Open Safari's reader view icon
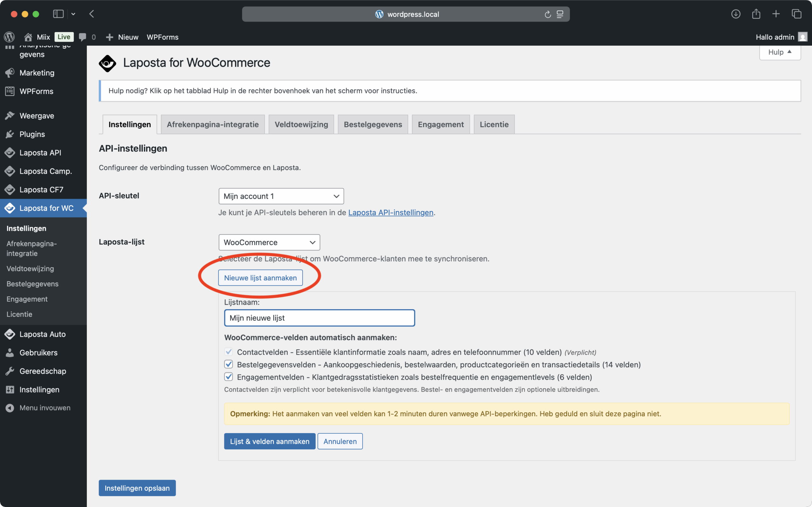 click(x=560, y=14)
